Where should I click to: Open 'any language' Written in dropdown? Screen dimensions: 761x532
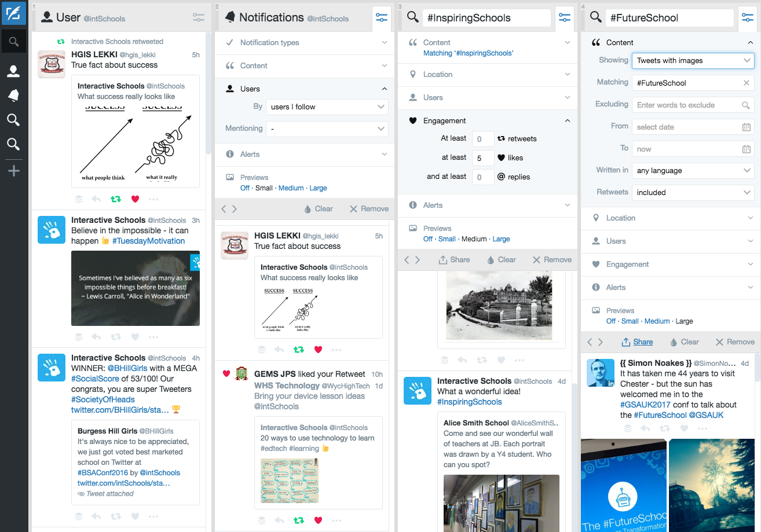[693, 170]
